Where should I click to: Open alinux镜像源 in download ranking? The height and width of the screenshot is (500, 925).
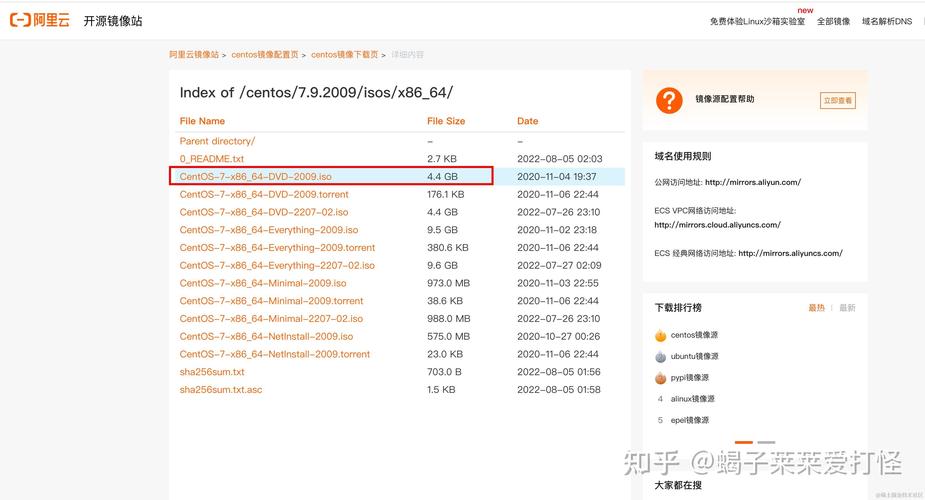click(x=693, y=399)
